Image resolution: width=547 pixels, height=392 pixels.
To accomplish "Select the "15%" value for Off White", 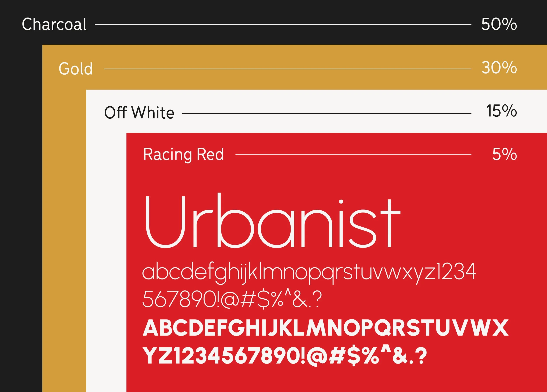I will [x=501, y=111].
